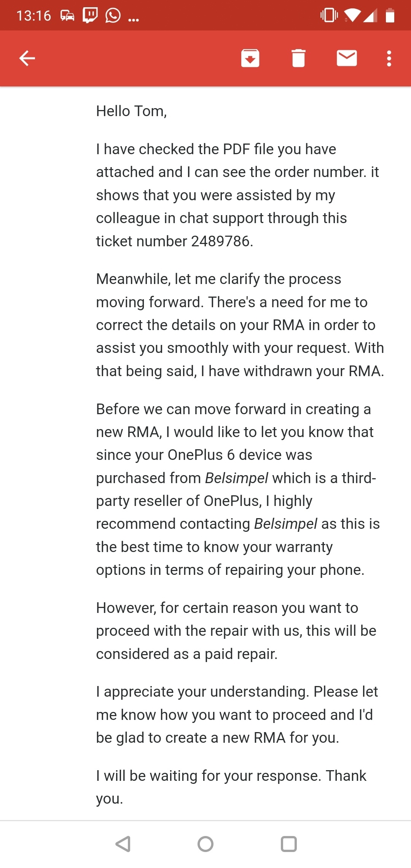Image resolution: width=411 pixels, height=868 pixels.
Task: Mark email as unread
Action: pyautogui.click(x=347, y=58)
